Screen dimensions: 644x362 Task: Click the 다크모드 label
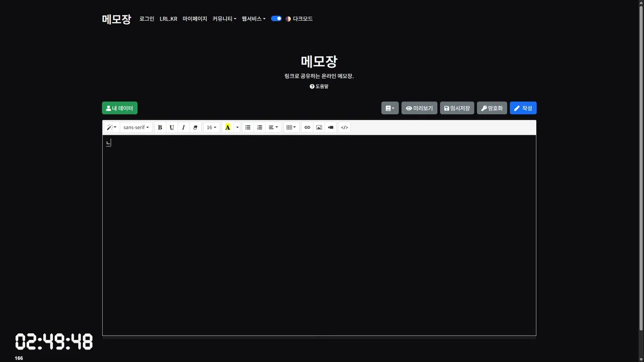(x=303, y=19)
